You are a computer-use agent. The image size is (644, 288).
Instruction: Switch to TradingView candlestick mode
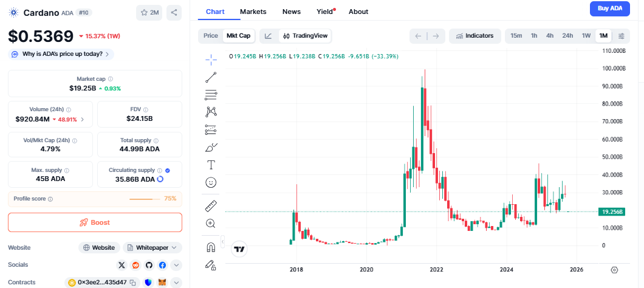click(x=305, y=36)
